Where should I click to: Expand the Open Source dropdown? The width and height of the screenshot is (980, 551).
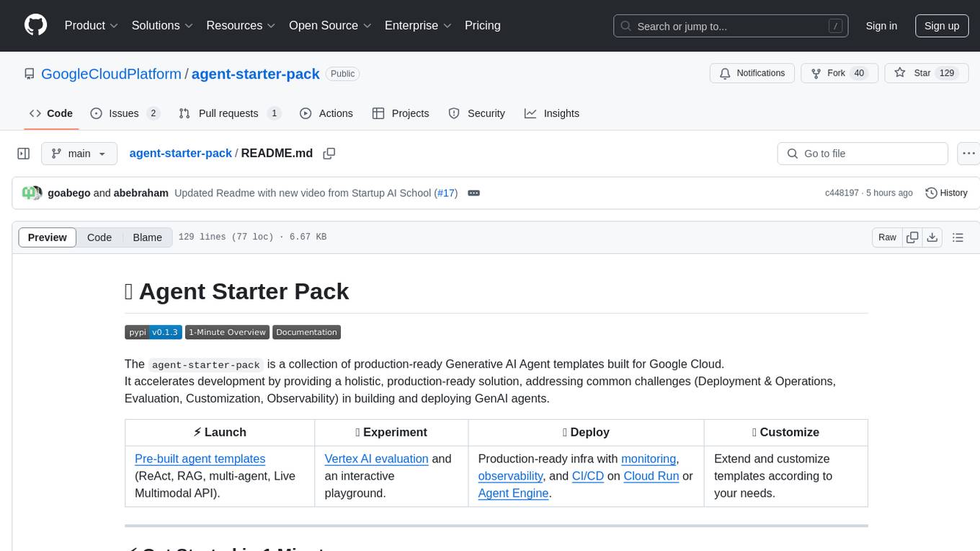(330, 25)
